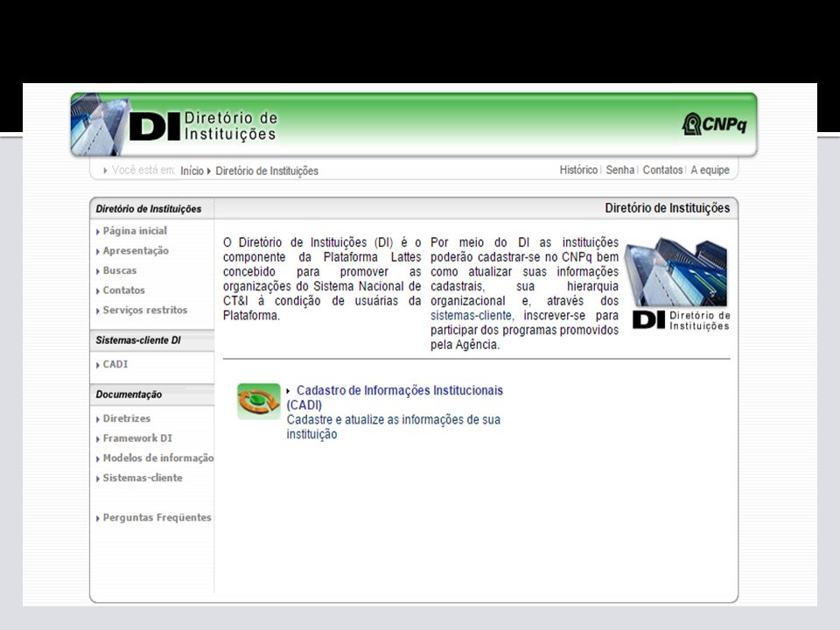Click the CNPq logo in the header
Image resolution: width=840 pixels, height=630 pixels.
point(715,124)
